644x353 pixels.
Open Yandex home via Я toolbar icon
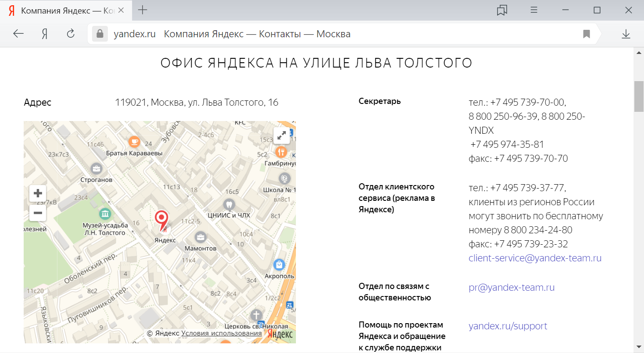tap(44, 34)
